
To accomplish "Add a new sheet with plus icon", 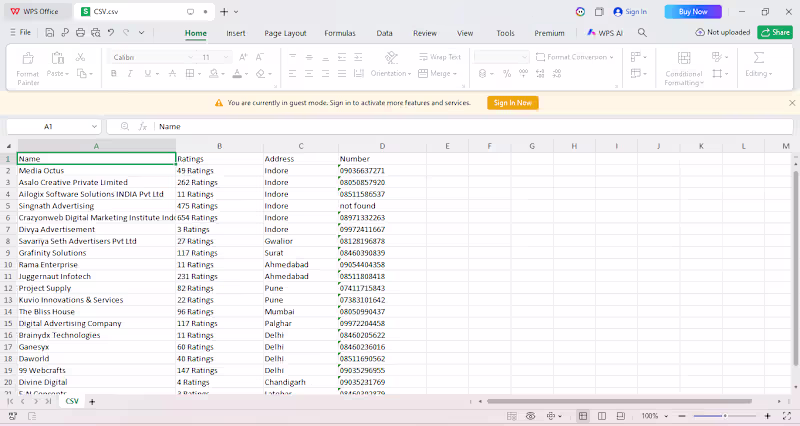I will pyautogui.click(x=92, y=402).
